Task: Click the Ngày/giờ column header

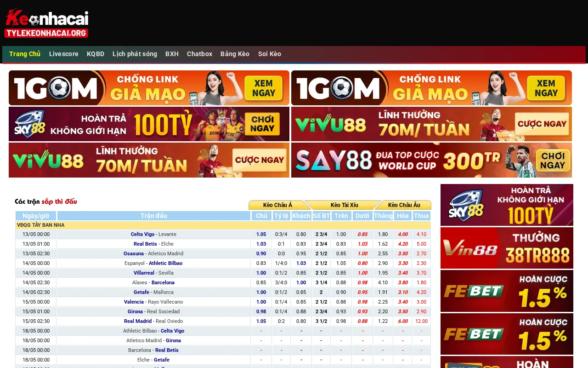Action: (36, 216)
